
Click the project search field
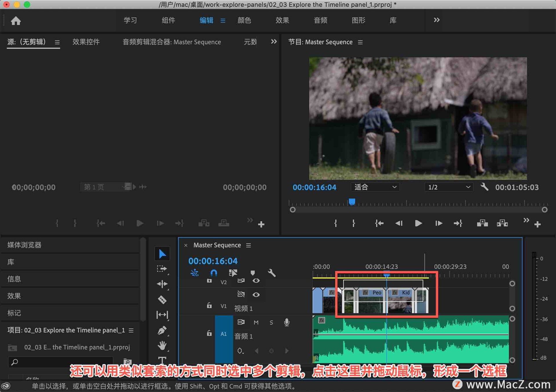(x=61, y=362)
